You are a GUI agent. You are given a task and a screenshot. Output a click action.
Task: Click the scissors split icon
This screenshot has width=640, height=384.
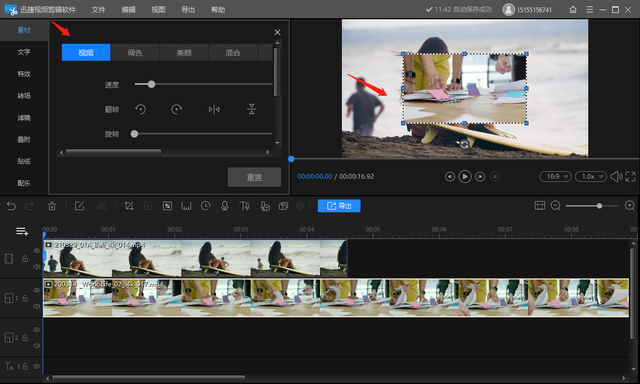point(101,206)
